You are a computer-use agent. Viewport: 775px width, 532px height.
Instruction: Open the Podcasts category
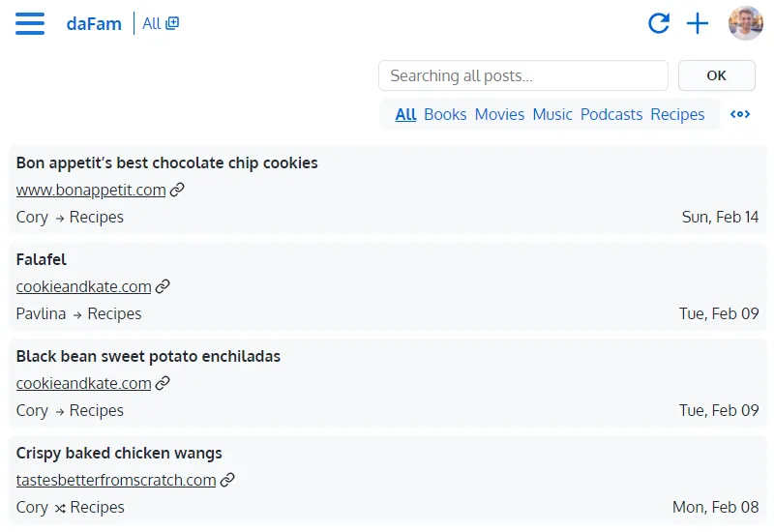[x=611, y=114]
